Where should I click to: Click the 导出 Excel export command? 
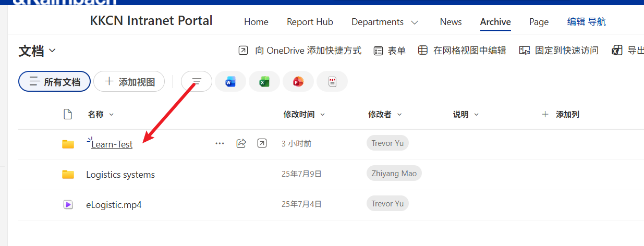628,51
